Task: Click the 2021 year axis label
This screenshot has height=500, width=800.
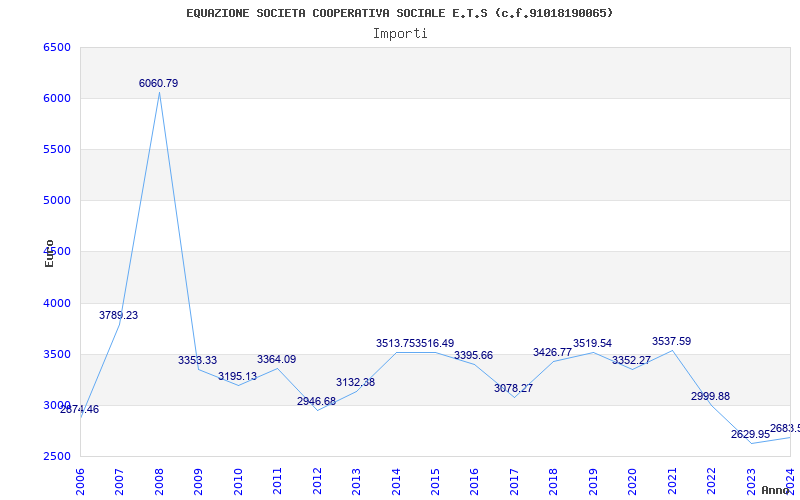Action: coord(671,480)
